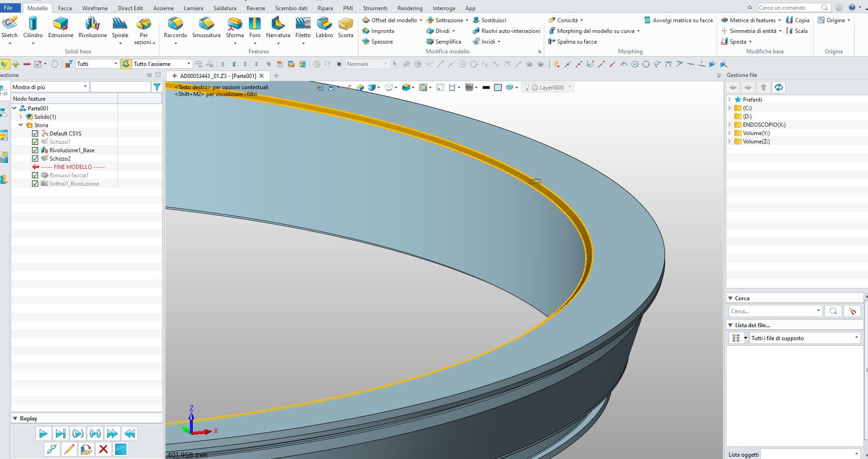Click the Cerca un comando search field
868x459 pixels.
[793, 7]
